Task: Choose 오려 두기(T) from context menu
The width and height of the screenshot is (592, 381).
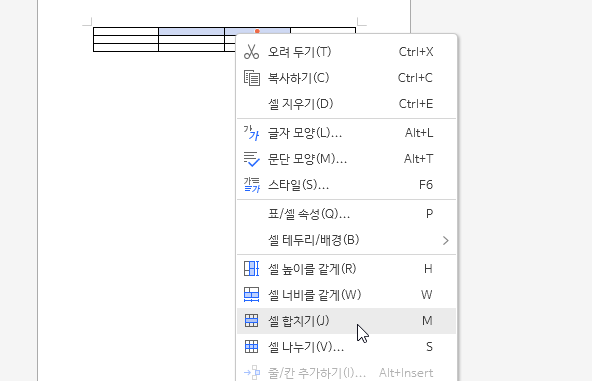Action: point(346,52)
